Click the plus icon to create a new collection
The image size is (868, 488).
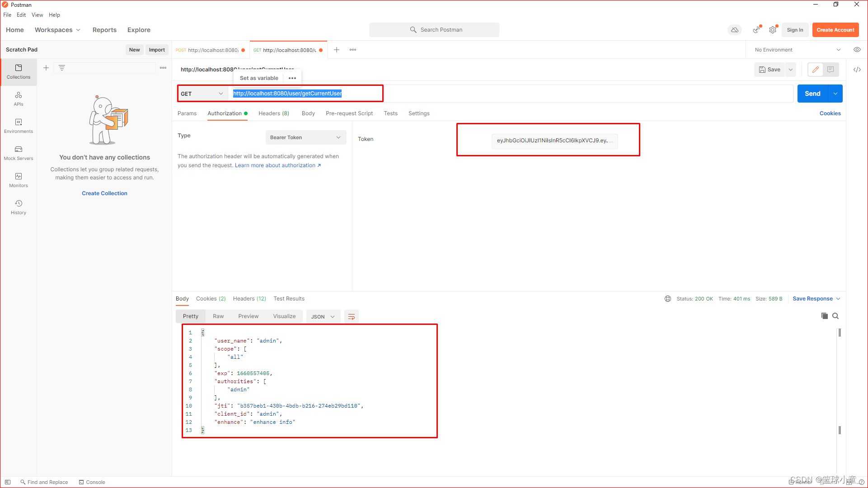(46, 68)
